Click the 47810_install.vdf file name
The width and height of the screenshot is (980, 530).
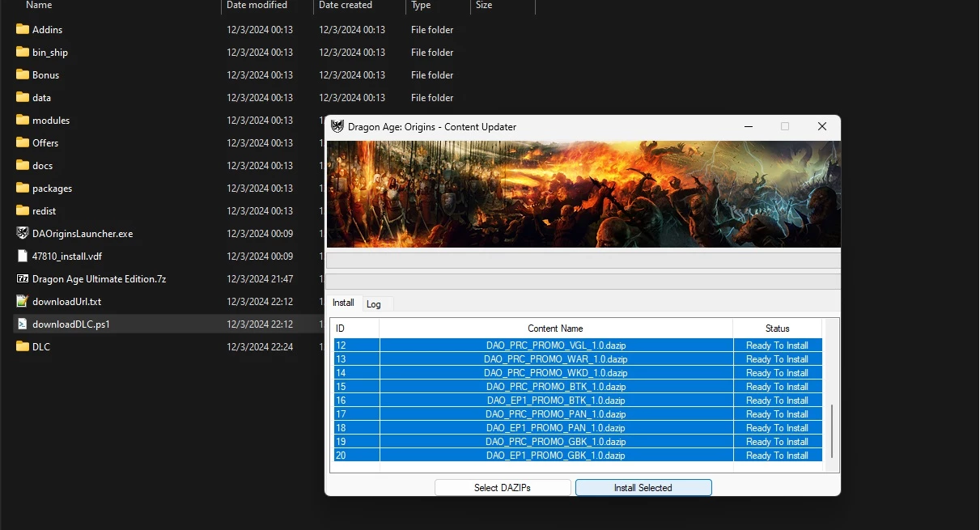67,256
